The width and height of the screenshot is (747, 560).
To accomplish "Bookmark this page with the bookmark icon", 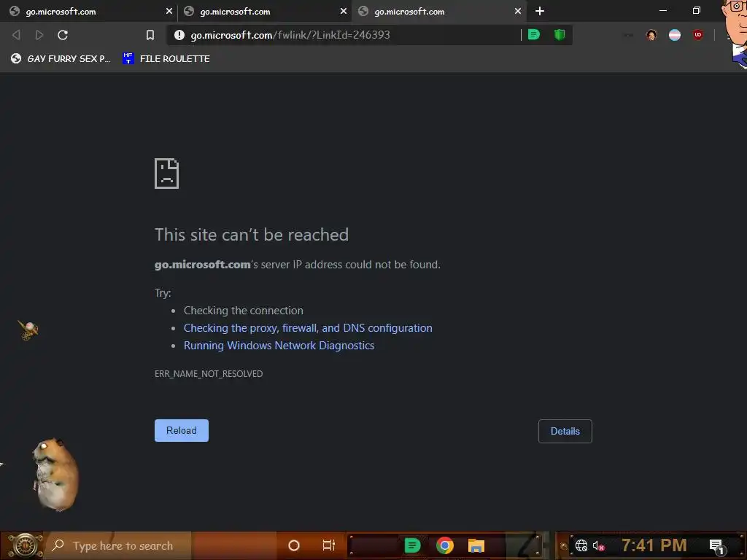I will [x=150, y=35].
